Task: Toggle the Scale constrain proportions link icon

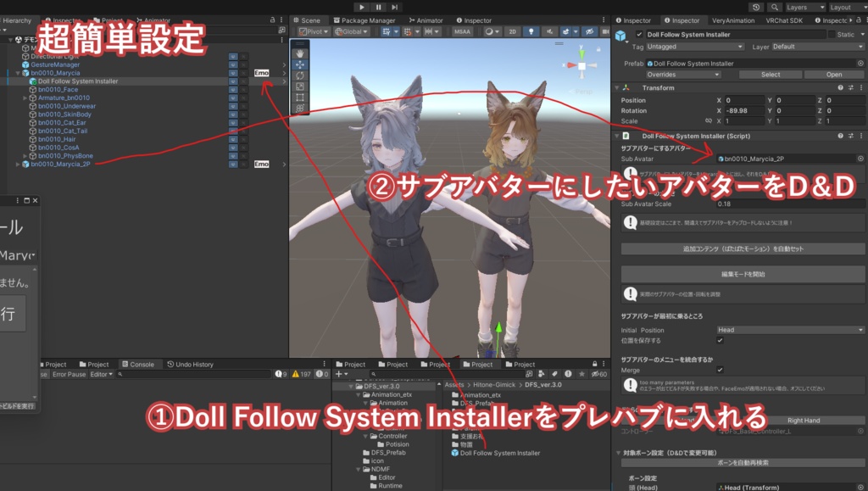Action: click(708, 120)
